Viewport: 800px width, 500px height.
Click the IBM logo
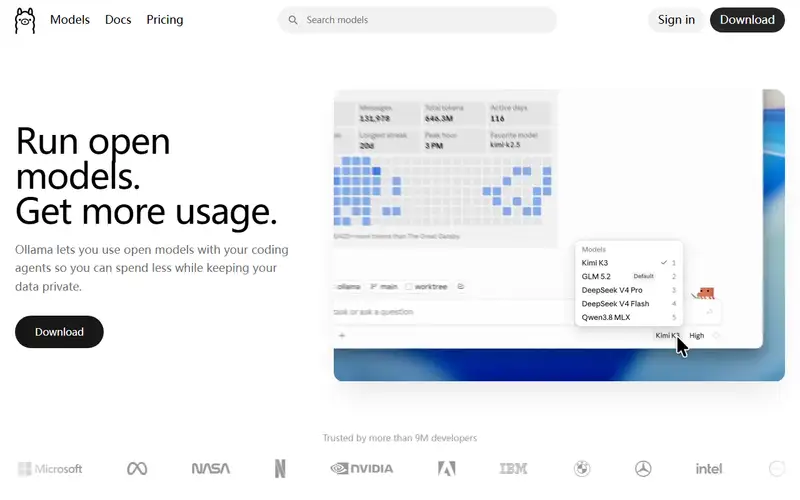pos(513,468)
